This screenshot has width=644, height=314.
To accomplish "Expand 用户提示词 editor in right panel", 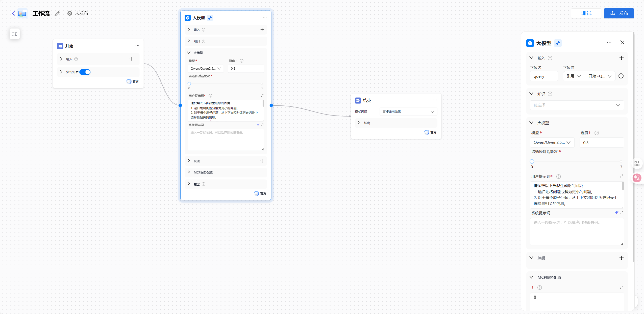I will click(621, 176).
